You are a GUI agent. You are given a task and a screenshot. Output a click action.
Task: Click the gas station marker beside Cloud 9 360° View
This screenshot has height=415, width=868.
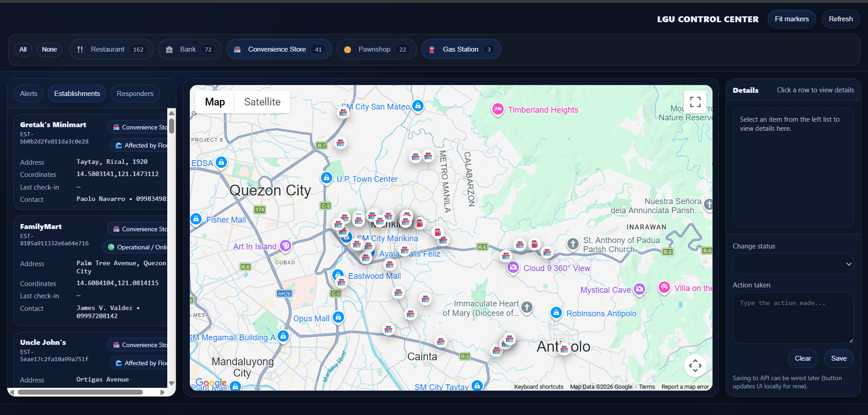pyautogui.click(x=534, y=244)
